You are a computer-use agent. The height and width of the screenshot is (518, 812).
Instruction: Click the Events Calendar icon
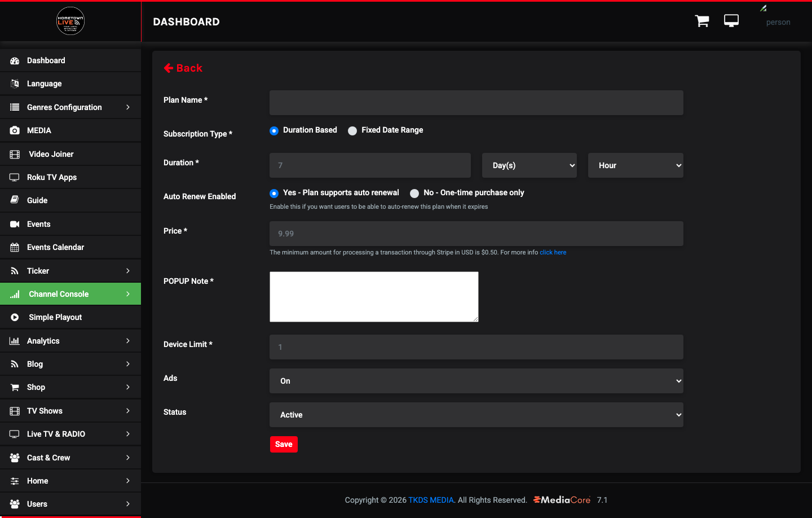[x=15, y=247]
